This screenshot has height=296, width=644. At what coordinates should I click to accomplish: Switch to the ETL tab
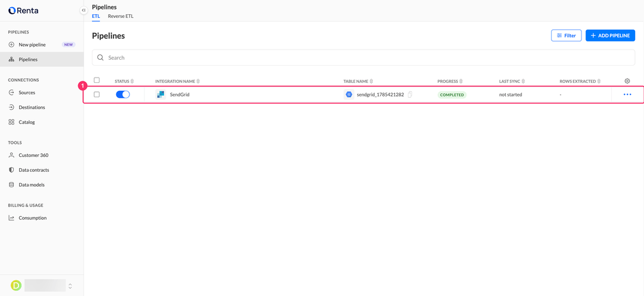tap(95, 17)
